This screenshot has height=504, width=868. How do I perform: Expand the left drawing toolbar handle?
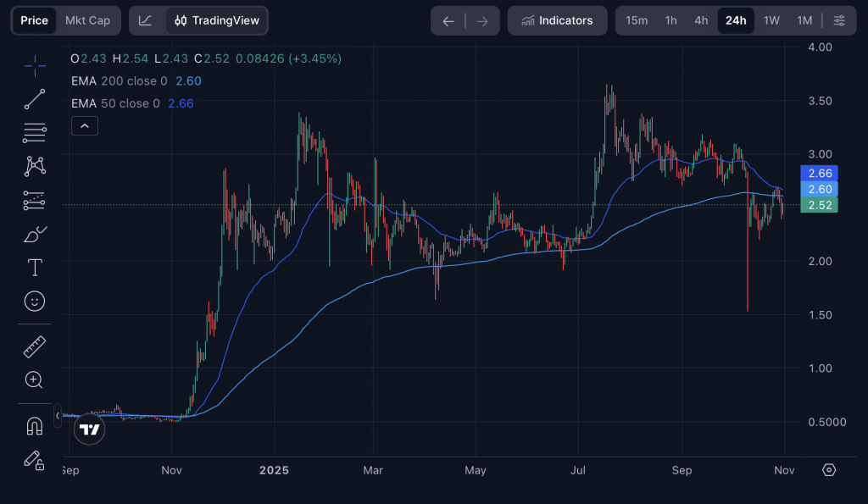[x=58, y=416]
